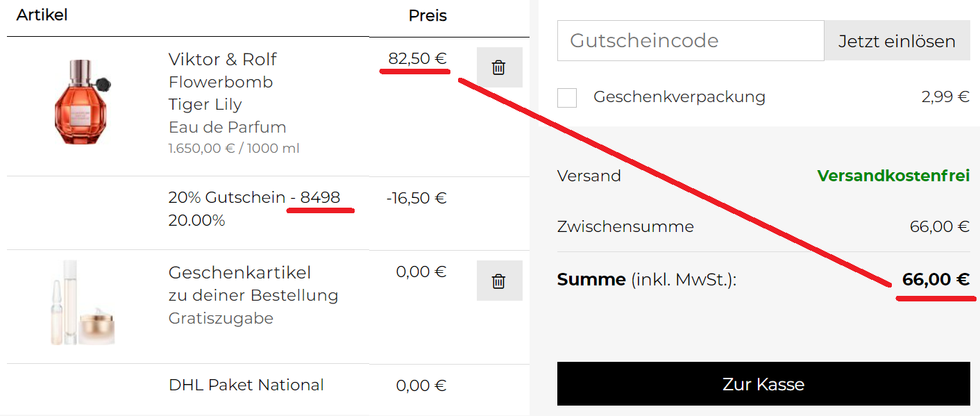
Task: Click the Summe total of 66,00 €
Action: pos(935,280)
